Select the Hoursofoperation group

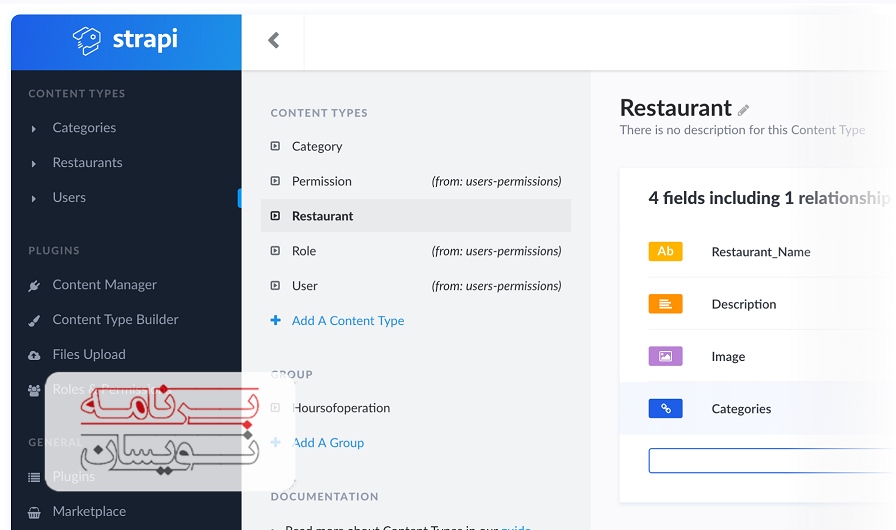pos(341,408)
